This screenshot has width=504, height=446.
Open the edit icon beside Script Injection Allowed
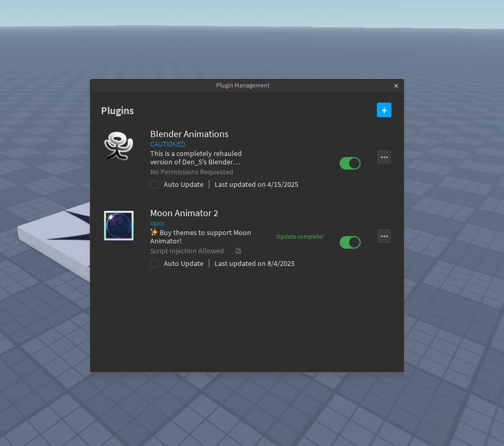point(238,251)
